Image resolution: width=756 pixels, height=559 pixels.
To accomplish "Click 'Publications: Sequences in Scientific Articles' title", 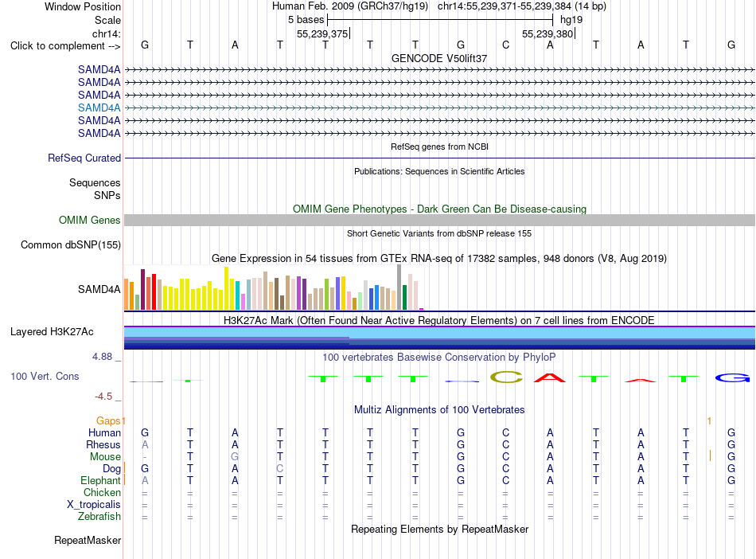I will pos(439,171).
